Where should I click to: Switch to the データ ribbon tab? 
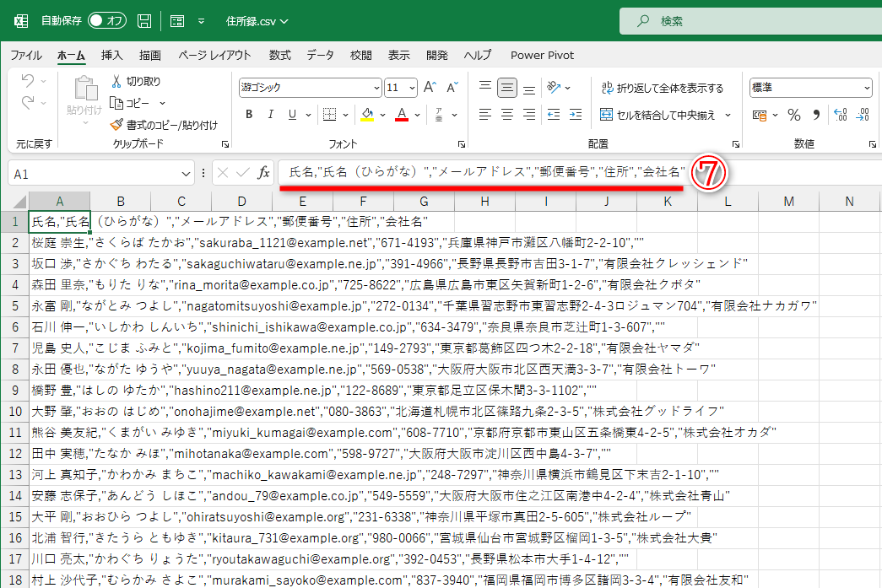[x=320, y=55]
